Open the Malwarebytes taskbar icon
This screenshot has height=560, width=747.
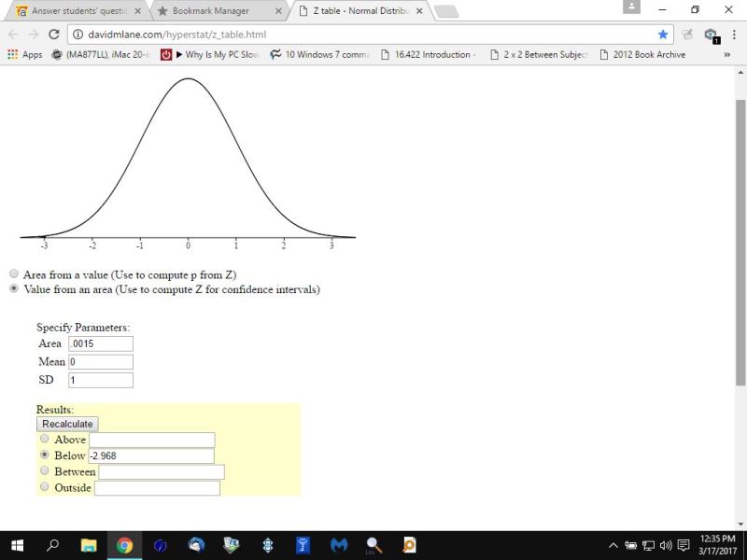pyautogui.click(x=339, y=545)
